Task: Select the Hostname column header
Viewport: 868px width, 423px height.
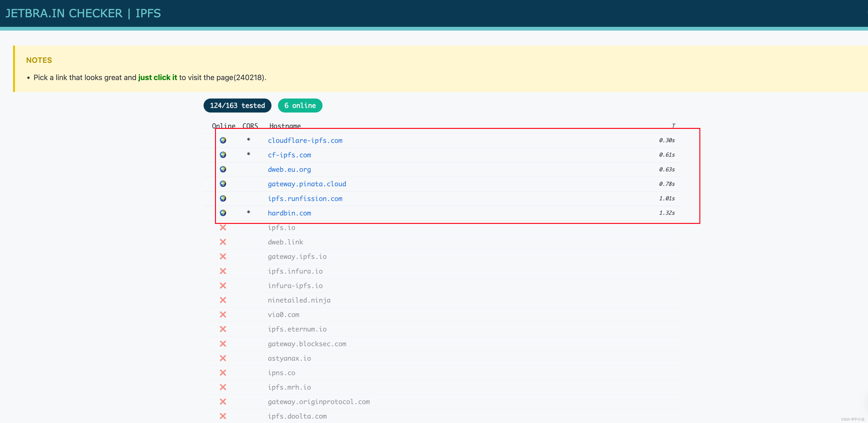Action: [x=285, y=126]
